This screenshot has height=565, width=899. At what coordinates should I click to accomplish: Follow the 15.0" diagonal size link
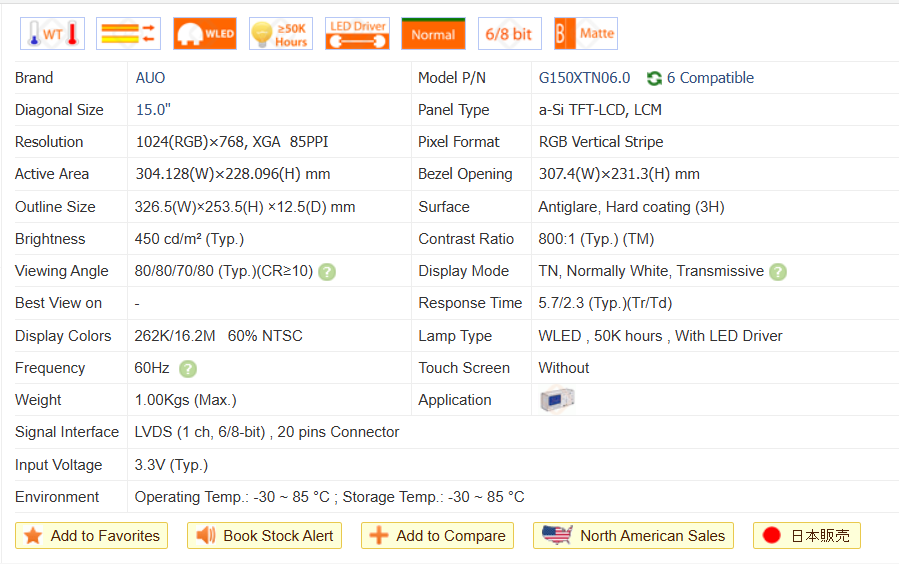click(154, 110)
